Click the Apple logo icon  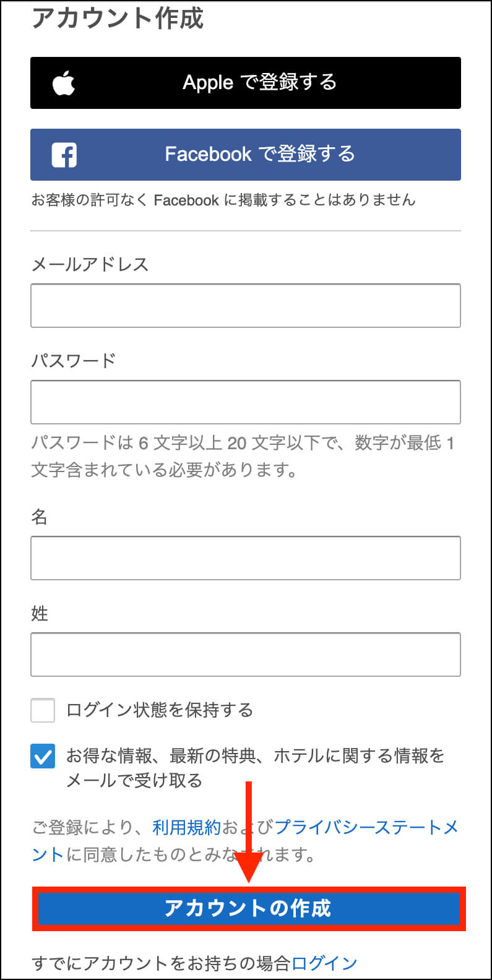(x=64, y=83)
